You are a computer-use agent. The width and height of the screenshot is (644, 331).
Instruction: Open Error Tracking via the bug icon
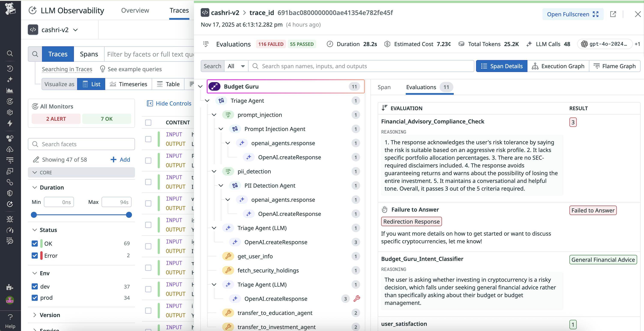click(10, 219)
